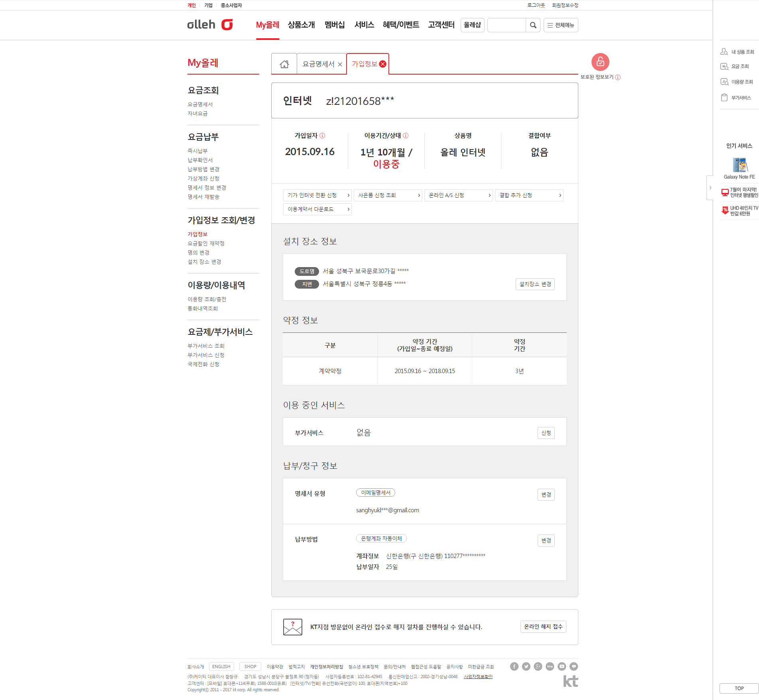Click the search input field
This screenshot has height=700, width=759.
pyautogui.click(x=506, y=25)
